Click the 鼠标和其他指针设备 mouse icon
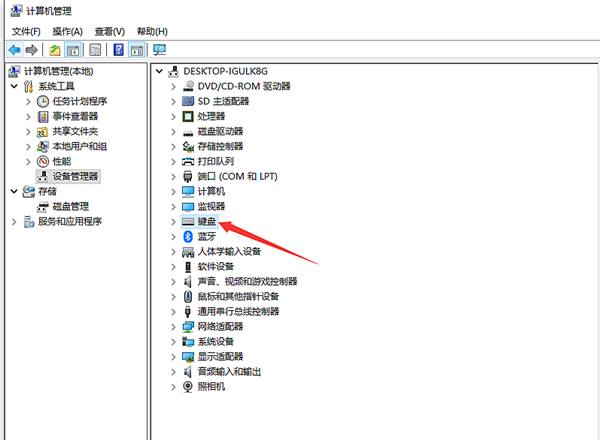Viewport: 600px width, 440px height. [188, 297]
